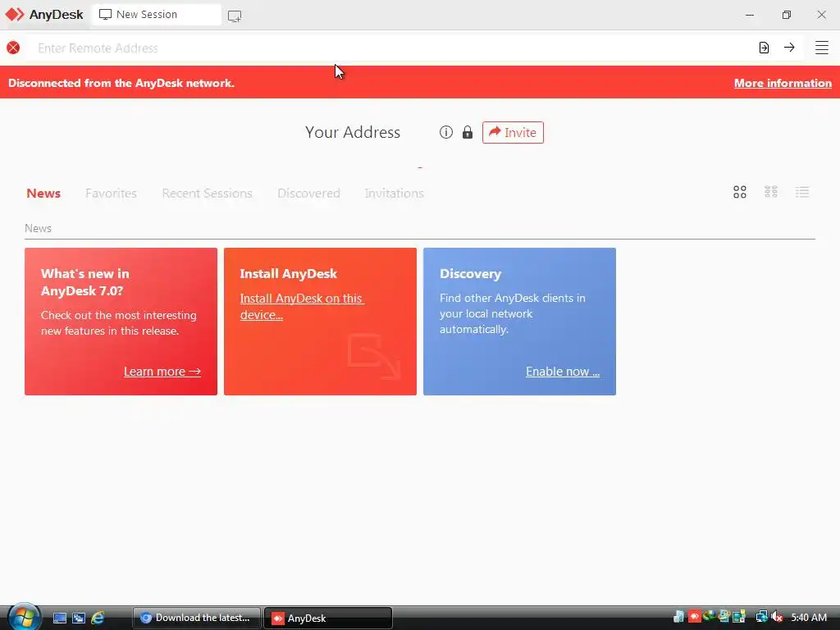Open the hamburger main menu

coord(822,48)
